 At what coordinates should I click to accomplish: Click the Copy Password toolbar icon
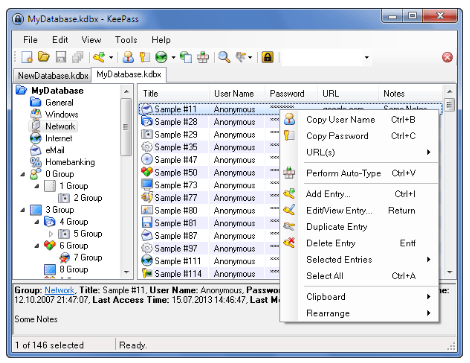coord(145,57)
